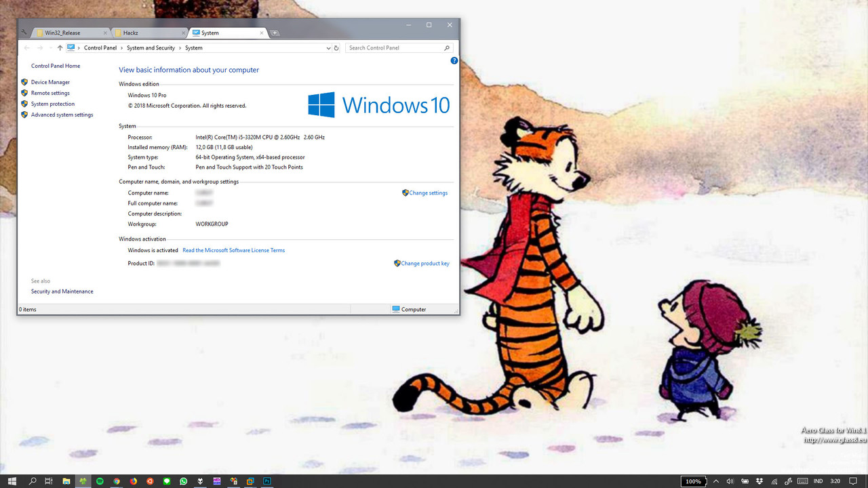Open taskbar Search
Image resolution: width=868 pixels, height=488 pixels.
pyautogui.click(x=33, y=481)
